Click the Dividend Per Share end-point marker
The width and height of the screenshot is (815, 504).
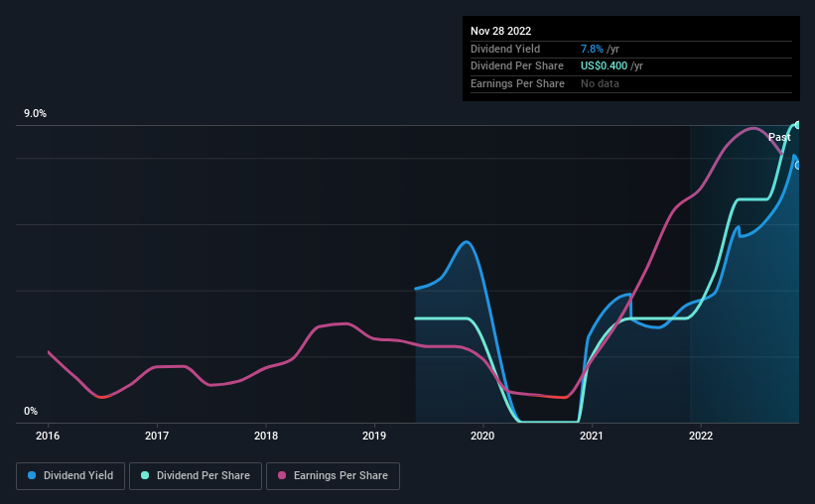point(798,125)
